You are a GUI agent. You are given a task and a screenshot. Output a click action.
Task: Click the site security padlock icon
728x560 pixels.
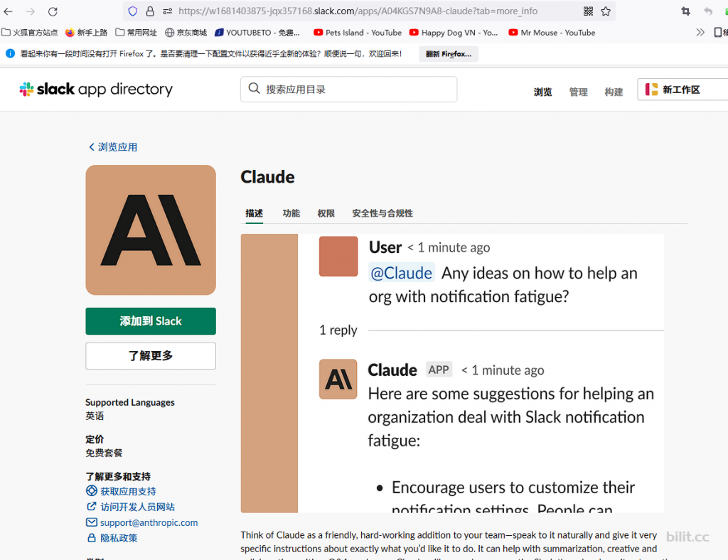click(150, 11)
